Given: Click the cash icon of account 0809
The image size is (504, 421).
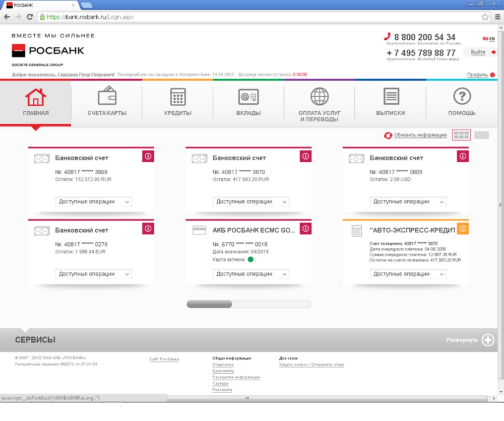Looking at the screenshot, I should 356,159.
